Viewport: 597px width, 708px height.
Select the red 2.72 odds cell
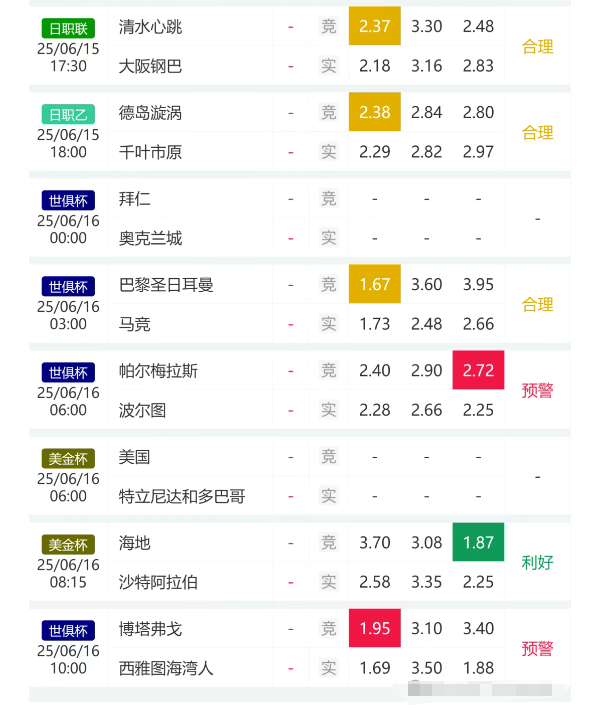tap(478, 370)
